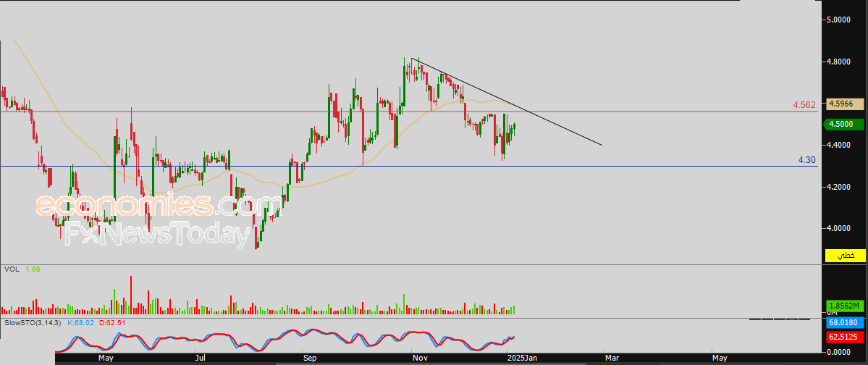
Task: Click the K:68.02 value in stochastic header
Action: pos(81,322)
